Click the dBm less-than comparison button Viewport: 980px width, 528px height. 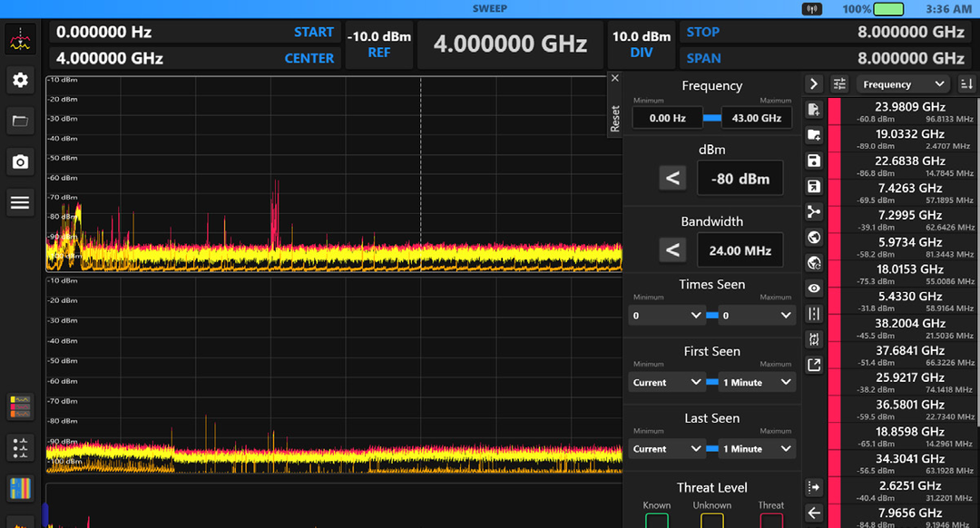coord(672,179)
